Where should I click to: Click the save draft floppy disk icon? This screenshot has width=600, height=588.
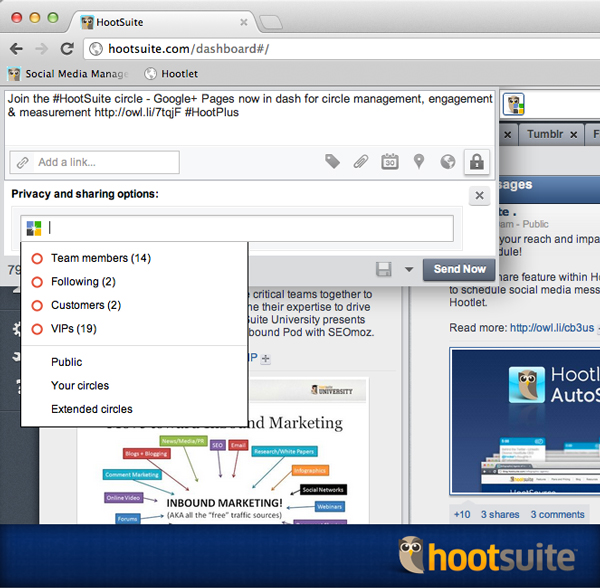coord(383,269)
